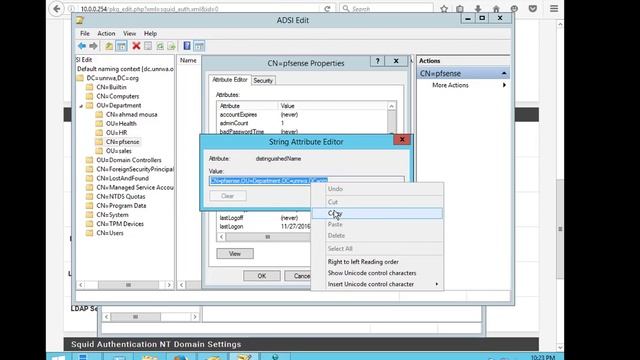Expand the More Actions arrow
640x360 pixels.
504,85
